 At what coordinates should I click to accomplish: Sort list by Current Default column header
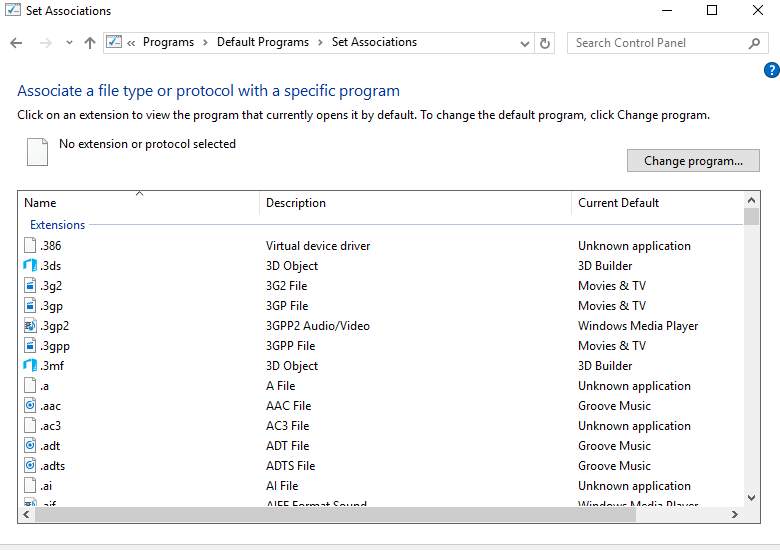point(657,203)
